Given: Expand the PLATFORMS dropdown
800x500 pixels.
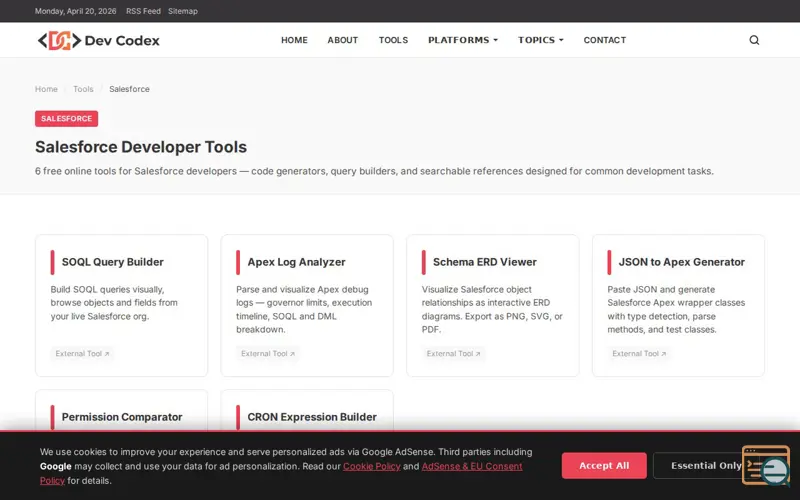Looking at the screenshot, I should [x=463, y=40].
